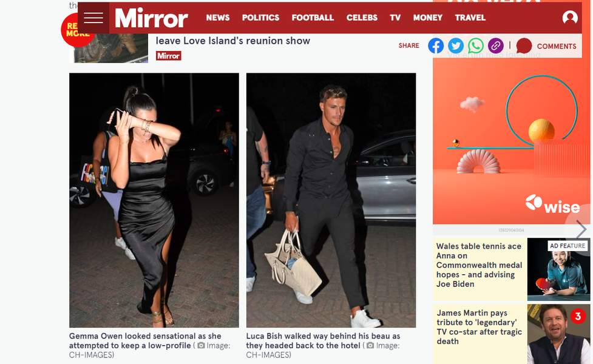
Task: Open the user account icon
Action: click(569, 18)
